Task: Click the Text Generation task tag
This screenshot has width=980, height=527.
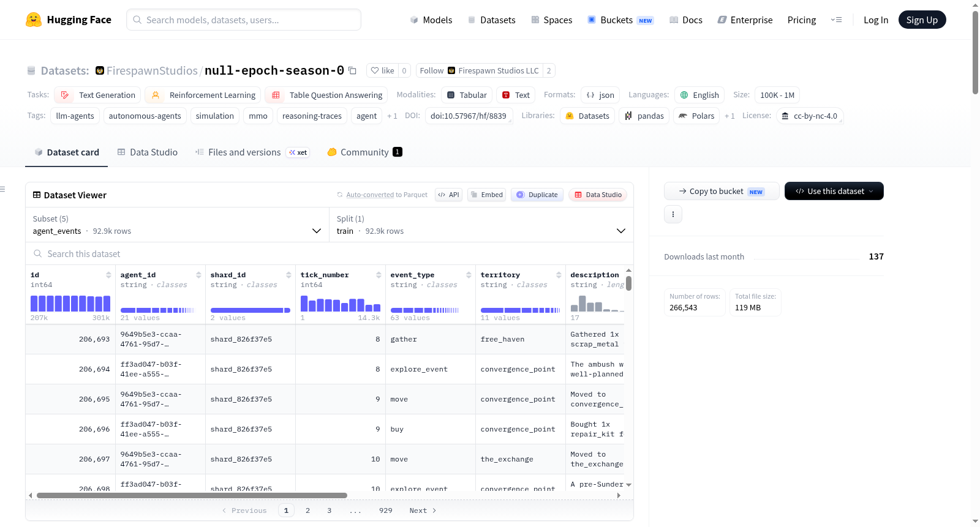Action: click(x=98, y=95)
